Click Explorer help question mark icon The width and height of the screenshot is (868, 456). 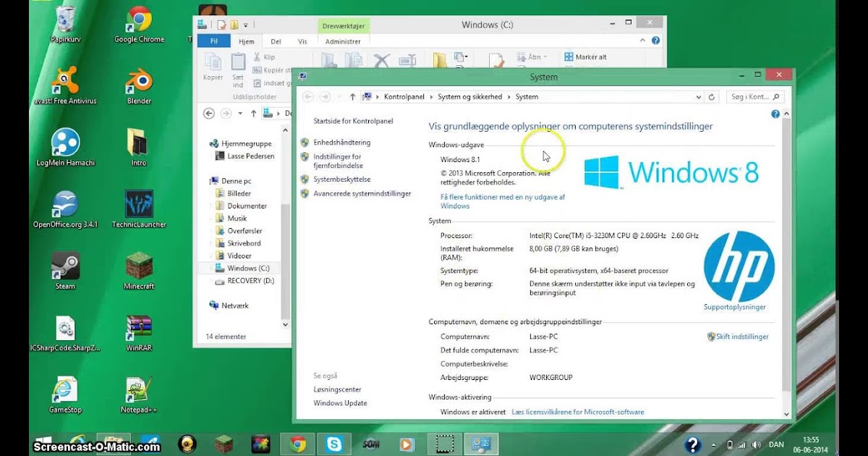(x=656, y=41)
